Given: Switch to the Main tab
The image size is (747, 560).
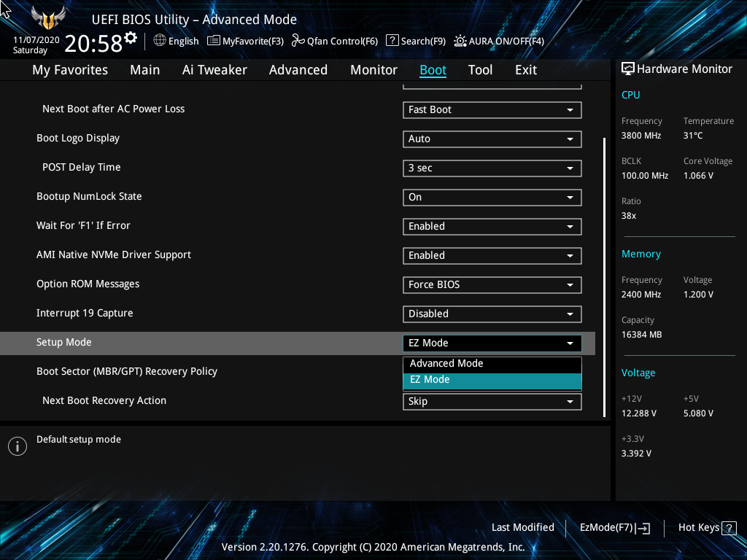Looking at the screenshot, I should tap(145, 70).
